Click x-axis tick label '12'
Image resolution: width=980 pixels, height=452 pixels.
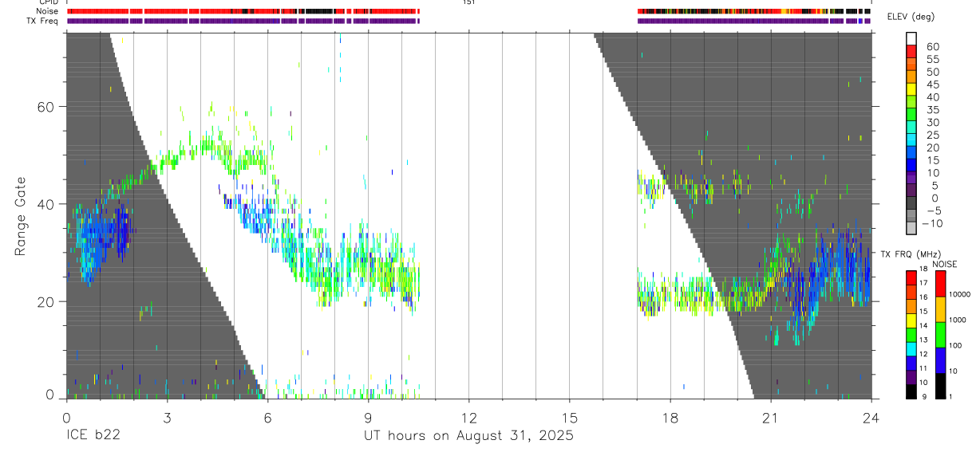468,417
